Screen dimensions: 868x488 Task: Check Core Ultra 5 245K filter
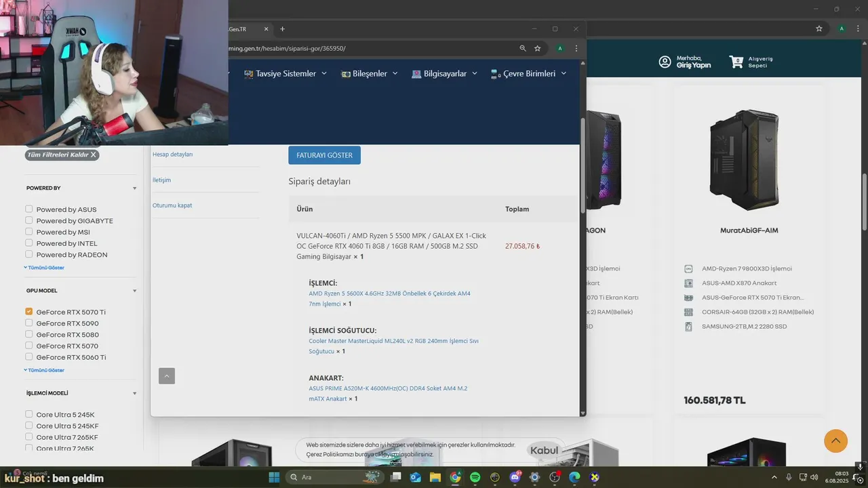29,414
